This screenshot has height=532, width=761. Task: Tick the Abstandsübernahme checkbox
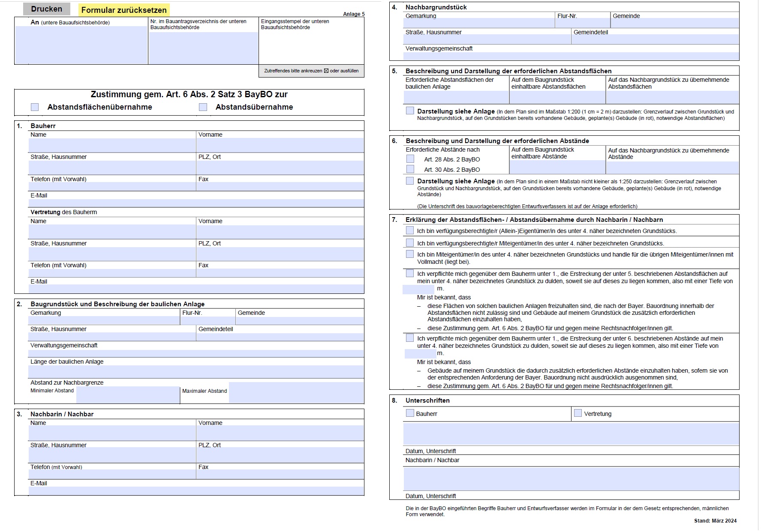tap(203, 107)
